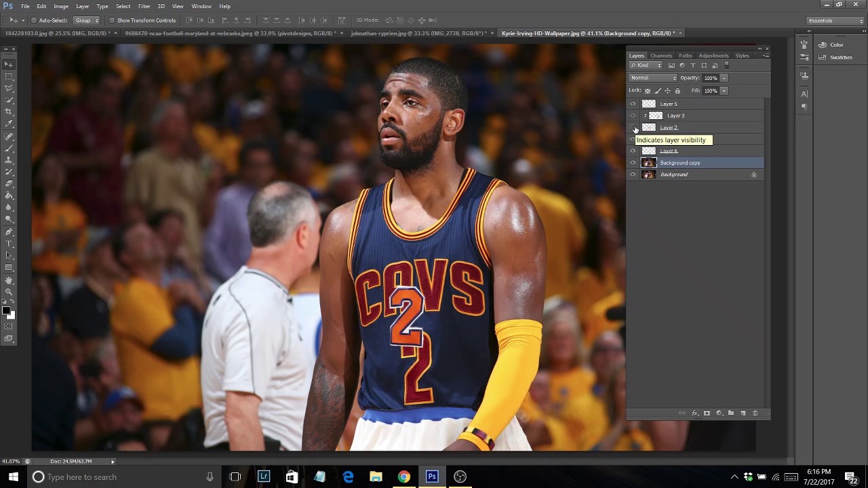Select the Crop tool
Viewport: 868px width, 488px height.
[9, 112]
